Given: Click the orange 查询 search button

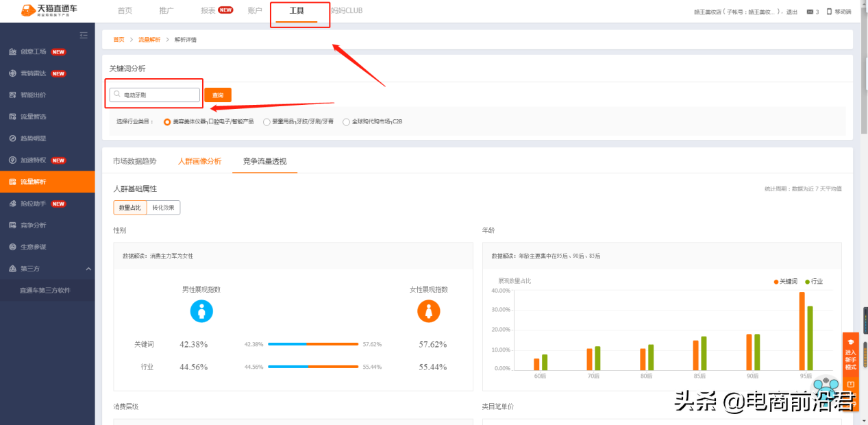Looking at the screenshot, I should [217, 95].
